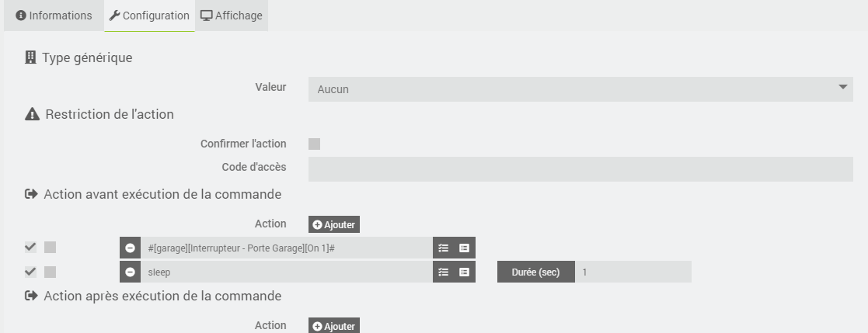Remove the sleep action row
Screen dimensions: 868x333
tap(130, 272)
